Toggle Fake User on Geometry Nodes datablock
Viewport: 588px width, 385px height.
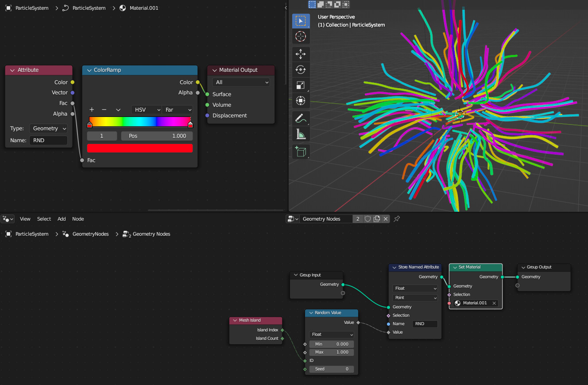coord(367,218)
